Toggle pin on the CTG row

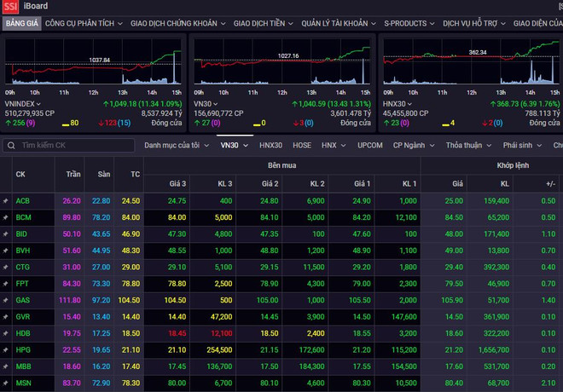pyautogui.click(x=6, y=267)
